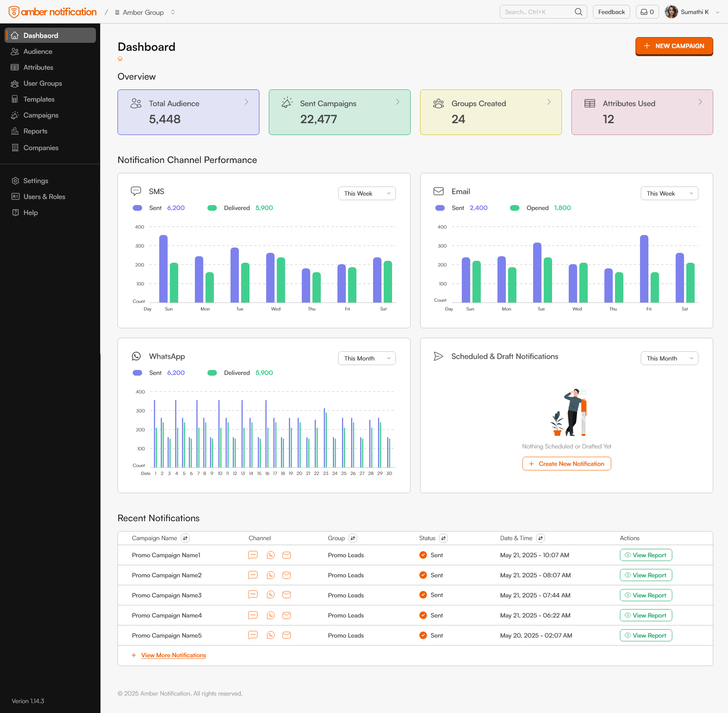Toggle Email Opened legend series
The width and height of the screenshot is (728, 713).
[x=515, y=208]
